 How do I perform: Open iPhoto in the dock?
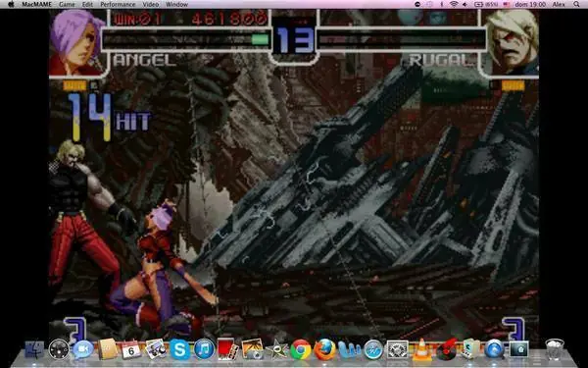(x=253, y=349)
